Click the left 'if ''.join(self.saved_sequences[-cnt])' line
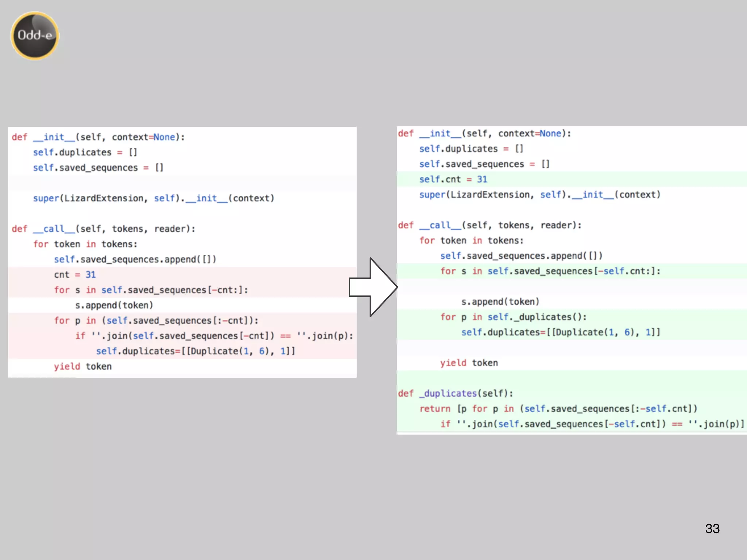The height and width of the screenshot is (560, 747). tap(214, 336)
